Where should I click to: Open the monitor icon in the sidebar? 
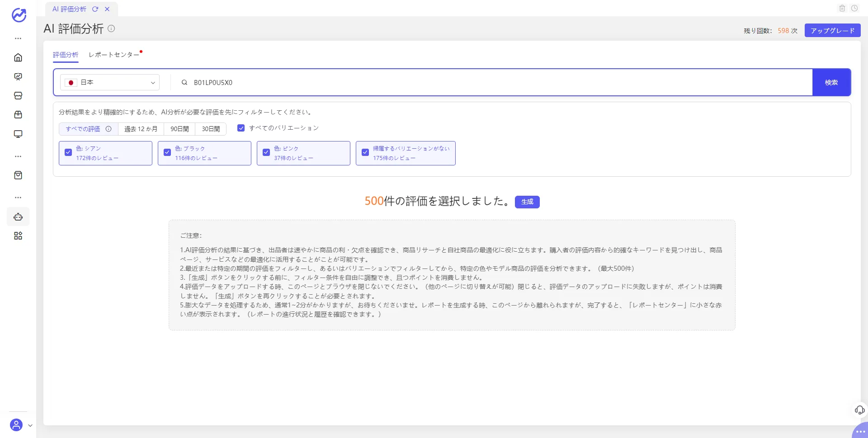point(18,134)
